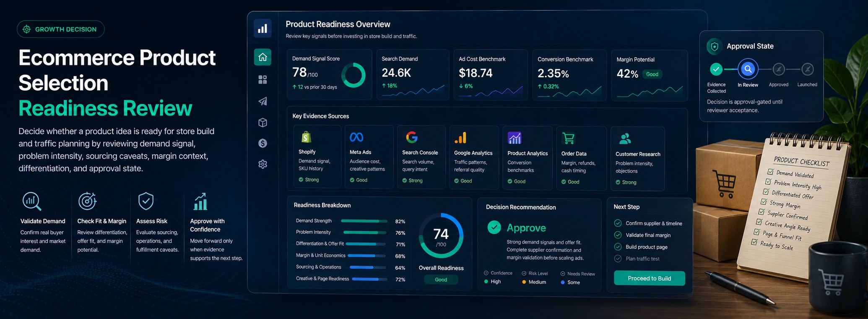
Task: Toggle Confirm supplier & timeline check
Action: pos(618,223)
